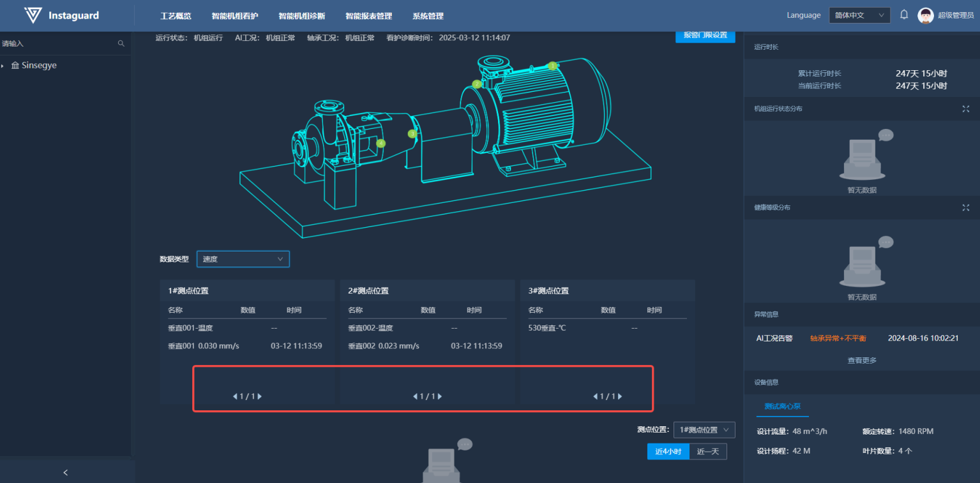
Task: Expand 健康等级分布 chart to fullscreen
Action: pyautogui.click(x=965, y=207)
